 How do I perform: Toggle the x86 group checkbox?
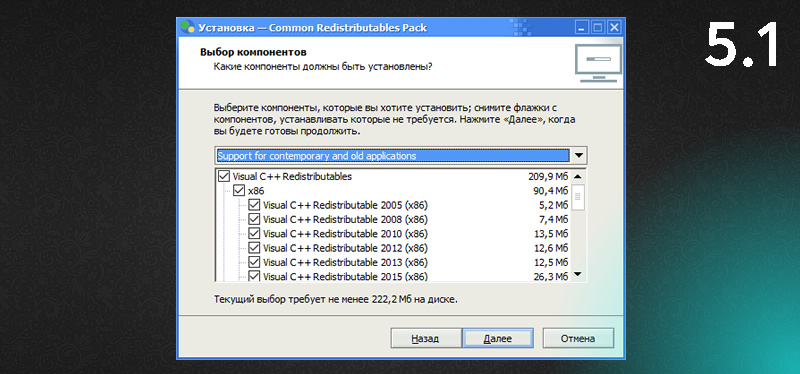pyautogui.click(x=239, y=191)
